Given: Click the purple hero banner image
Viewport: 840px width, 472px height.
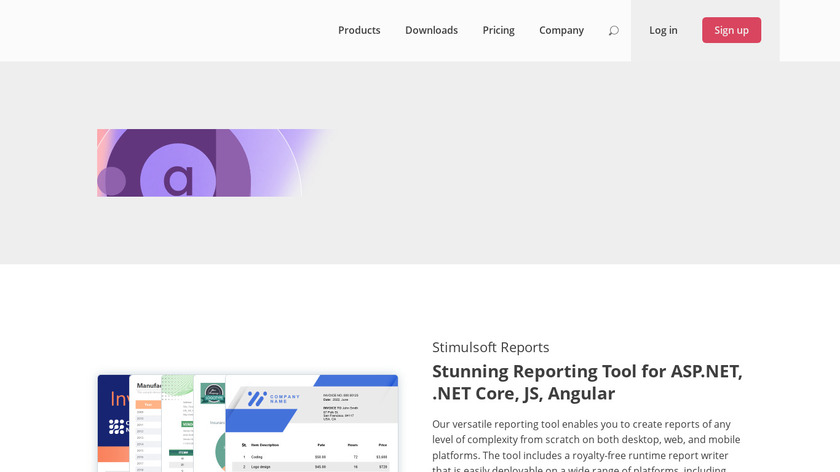Looking at the screenshot, I should coord(216,163).
